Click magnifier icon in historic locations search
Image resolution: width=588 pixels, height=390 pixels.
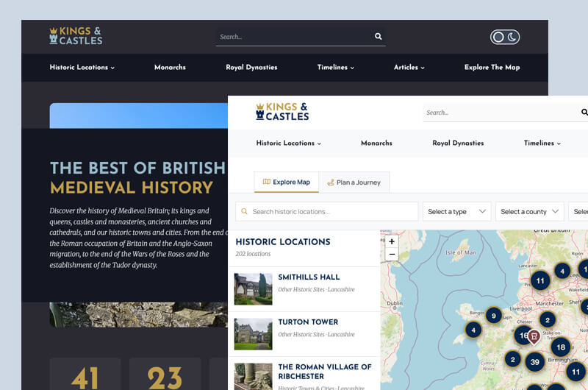[x=244, y=211]
